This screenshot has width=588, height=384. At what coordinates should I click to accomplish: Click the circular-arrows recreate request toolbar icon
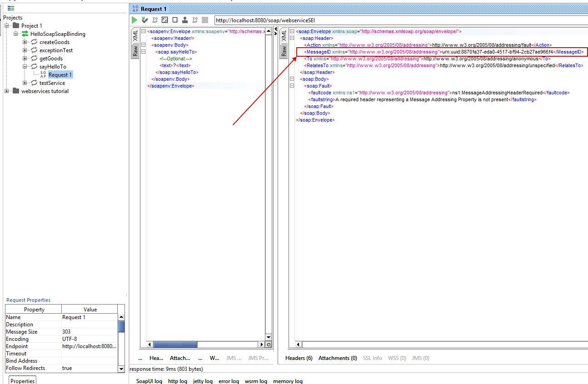click(x=165, y=20)
